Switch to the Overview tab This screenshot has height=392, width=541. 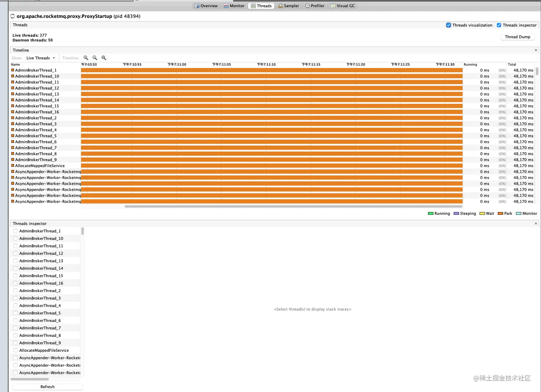tap(206, 6)
